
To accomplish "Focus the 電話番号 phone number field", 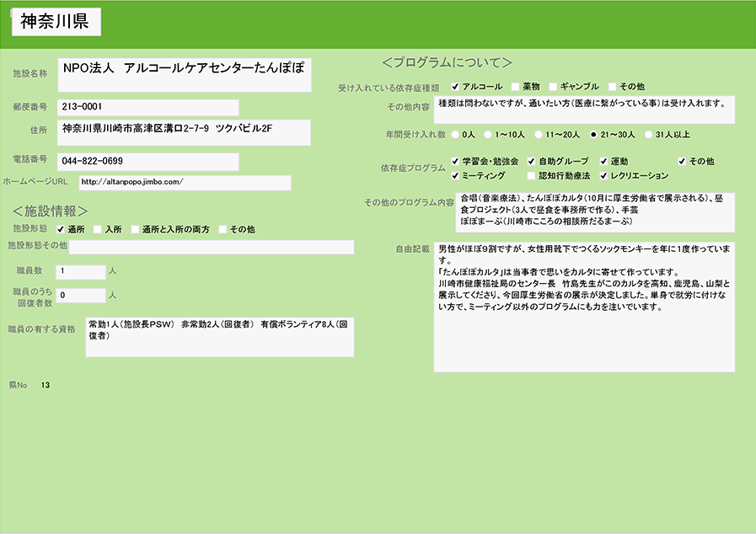I will tap(147, 161).
